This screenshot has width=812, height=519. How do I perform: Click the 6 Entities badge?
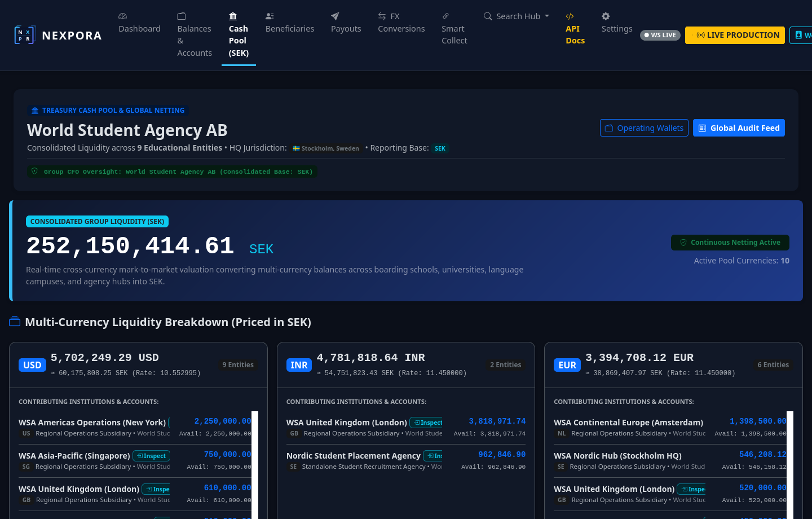773,365
